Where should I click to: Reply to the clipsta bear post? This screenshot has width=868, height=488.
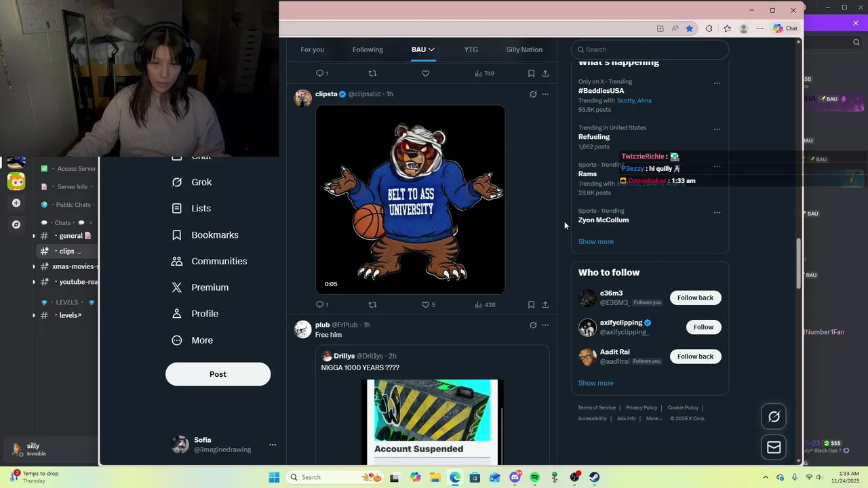coord(321,305)
